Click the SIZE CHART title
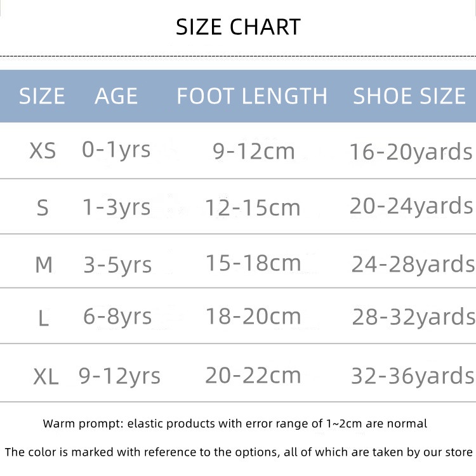 [238, 27]
